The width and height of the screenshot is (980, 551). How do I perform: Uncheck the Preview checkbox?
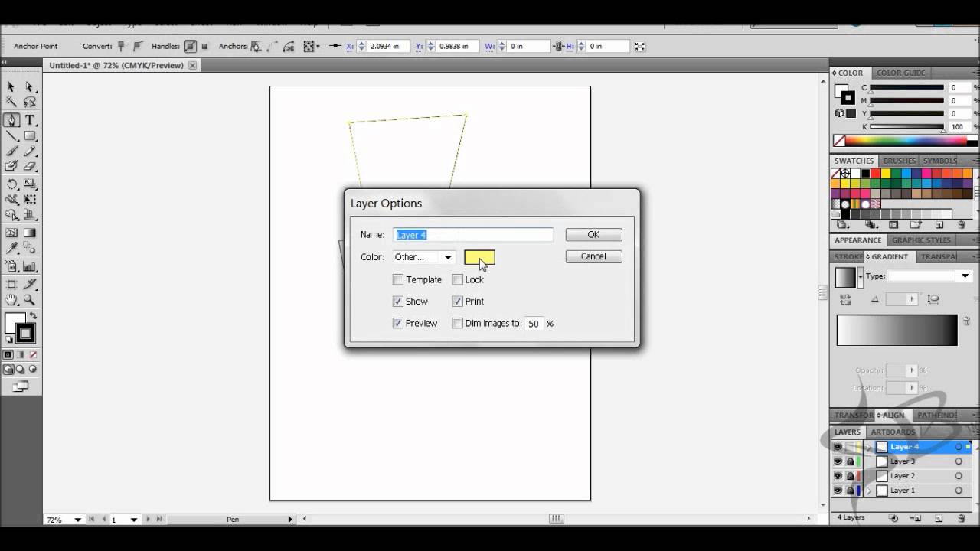[398, 323]
